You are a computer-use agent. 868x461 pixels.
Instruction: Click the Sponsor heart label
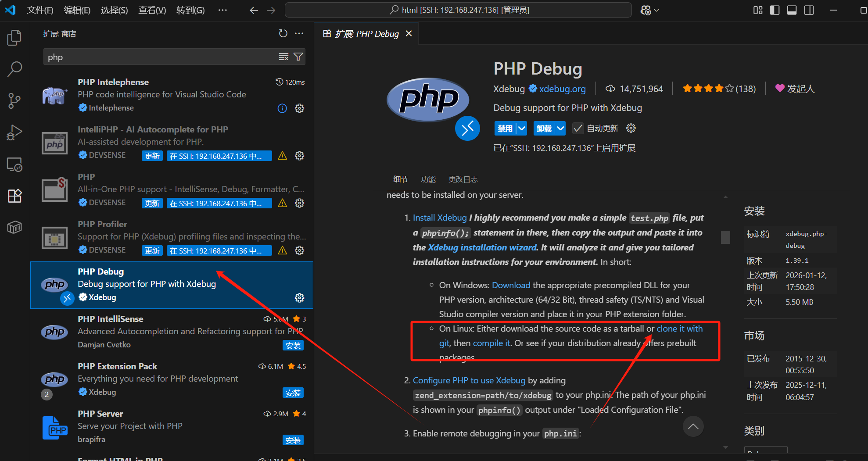[x=795, y=89]
